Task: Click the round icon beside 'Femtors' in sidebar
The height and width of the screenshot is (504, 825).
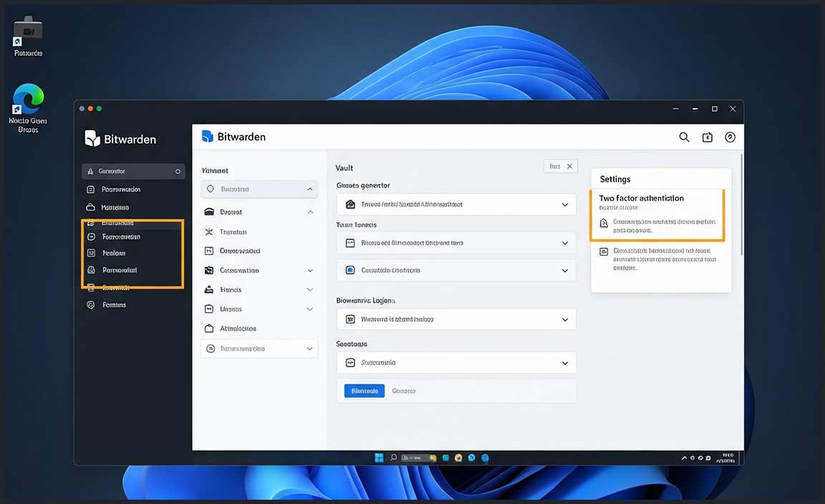Action: click(x=90, y=304)
